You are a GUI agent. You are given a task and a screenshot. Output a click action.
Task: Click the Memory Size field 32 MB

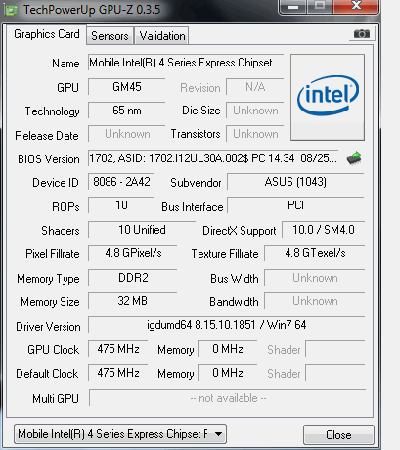pyautogui.click(x=133, y=301)
